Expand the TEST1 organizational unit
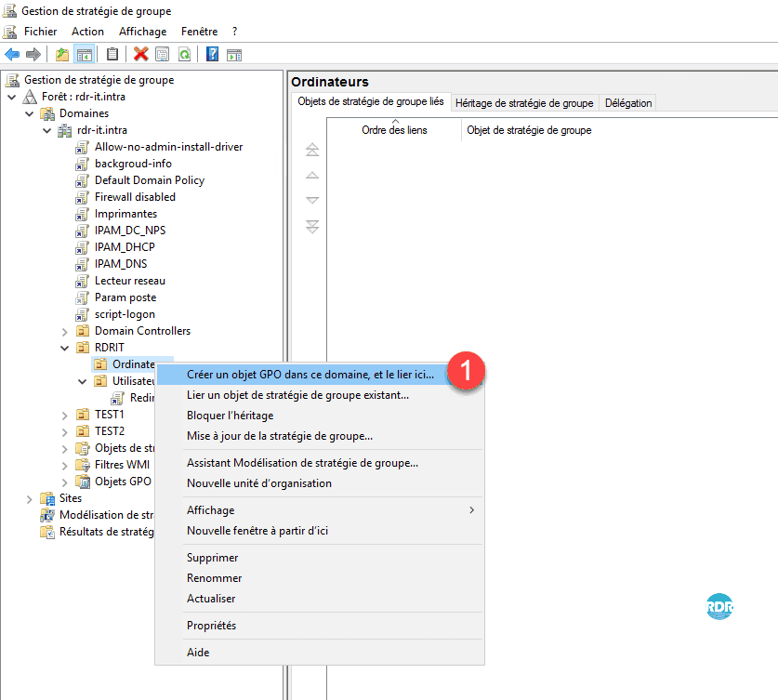 coord(64,415)
